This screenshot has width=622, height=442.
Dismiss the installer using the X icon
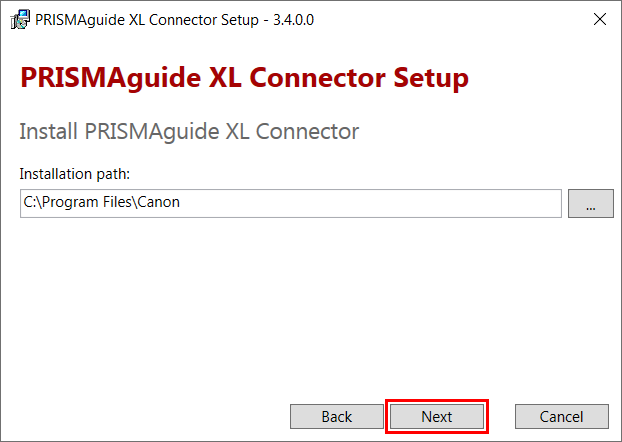click(599, 19)
